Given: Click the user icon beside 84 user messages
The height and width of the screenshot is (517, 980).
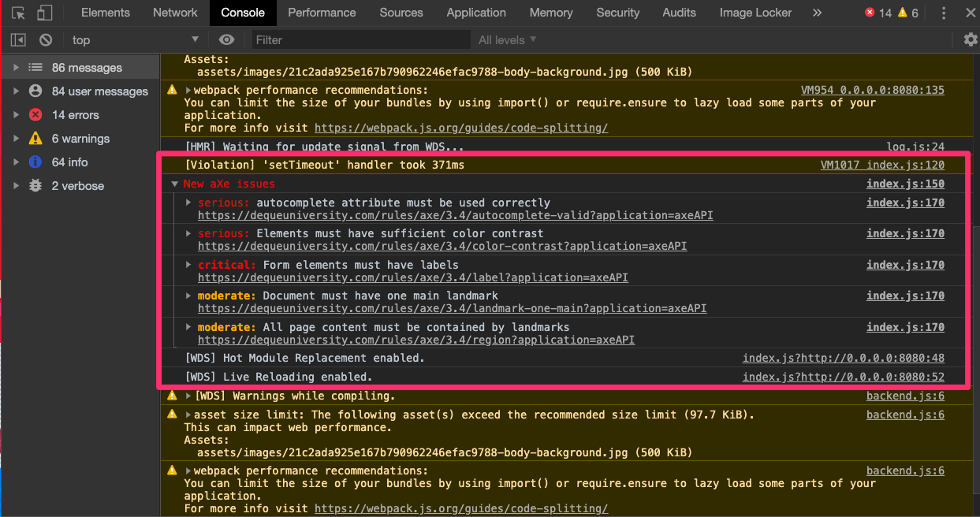Looking at the screenshot, I should 35,91.
